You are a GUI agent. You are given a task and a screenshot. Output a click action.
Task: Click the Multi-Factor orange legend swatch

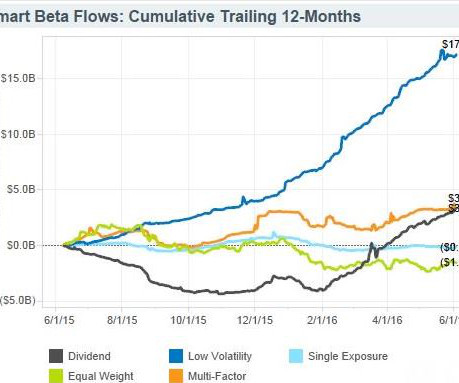[176, 376]
